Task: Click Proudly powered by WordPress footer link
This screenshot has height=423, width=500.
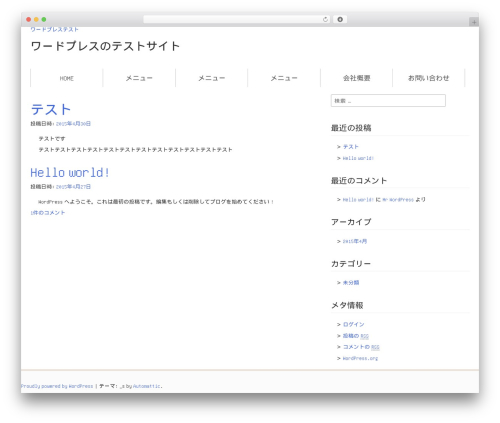Action: point(57,386)
